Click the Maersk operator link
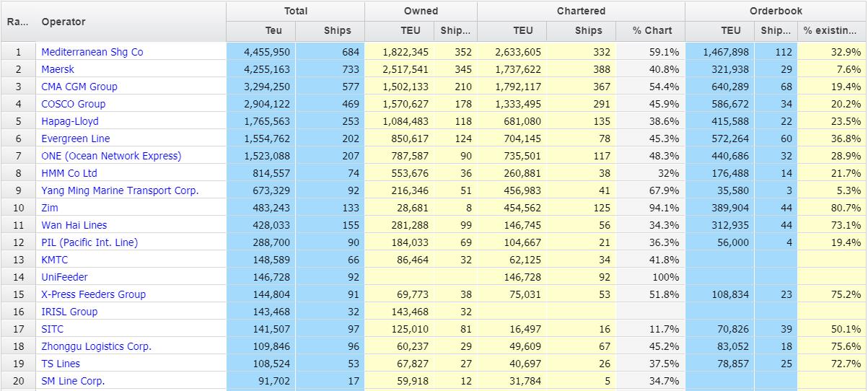 pos(58,69)
